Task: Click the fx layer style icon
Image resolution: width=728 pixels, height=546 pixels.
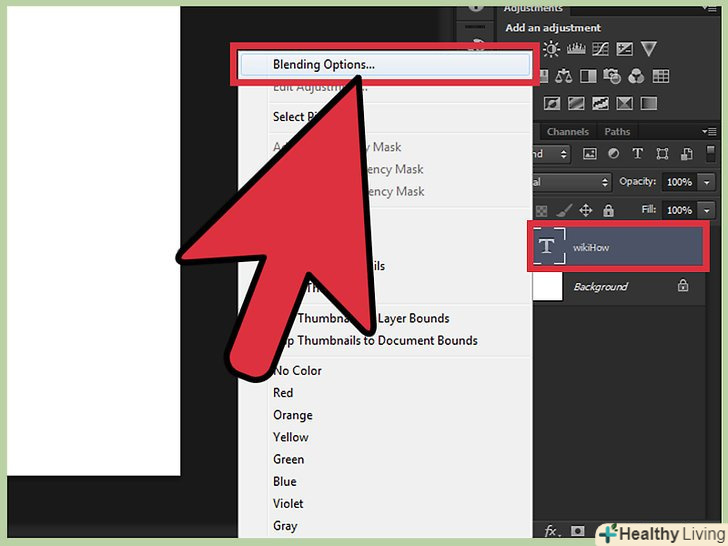Action: click(551, 530)
